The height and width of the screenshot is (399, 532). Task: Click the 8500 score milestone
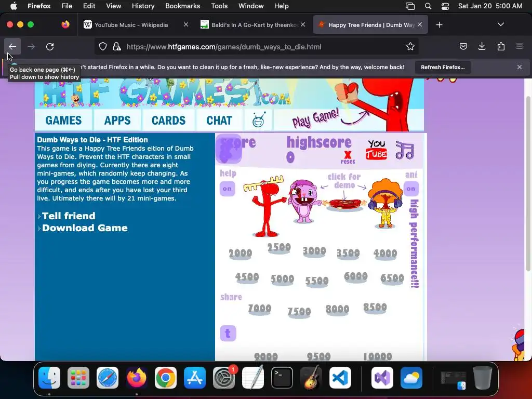375,308
